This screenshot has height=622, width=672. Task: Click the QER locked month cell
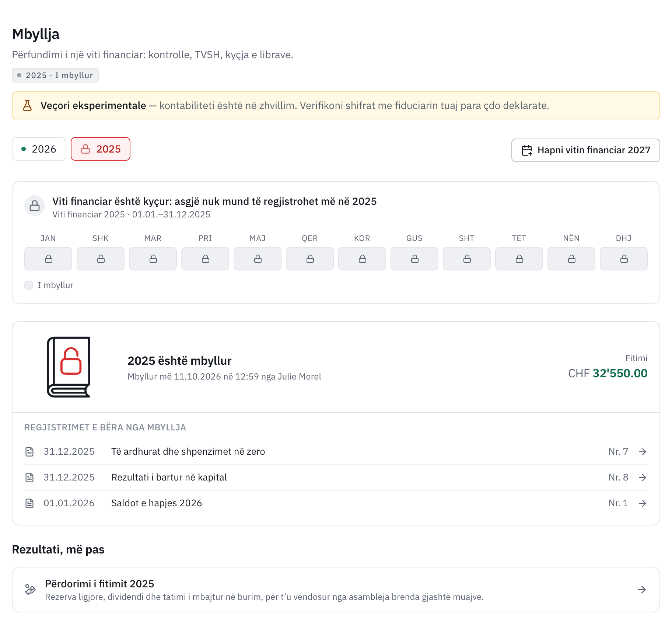[x=310, y=259]
